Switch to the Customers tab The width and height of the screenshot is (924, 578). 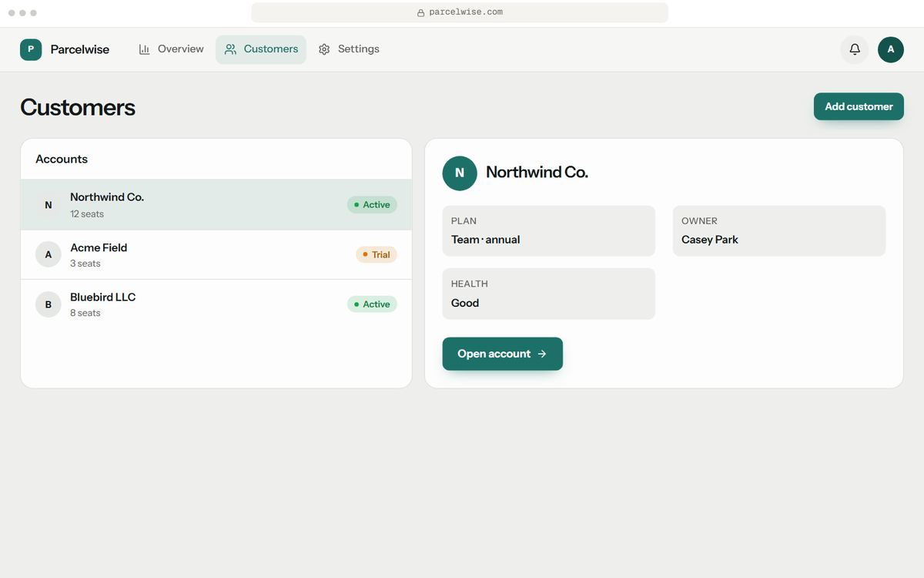click(x=261, y=49)
